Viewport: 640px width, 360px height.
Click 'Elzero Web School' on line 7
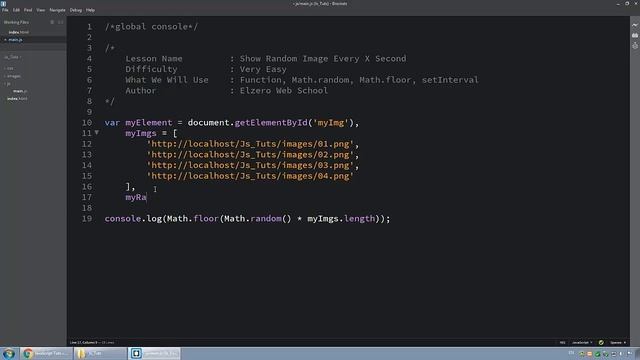[284, 91]
